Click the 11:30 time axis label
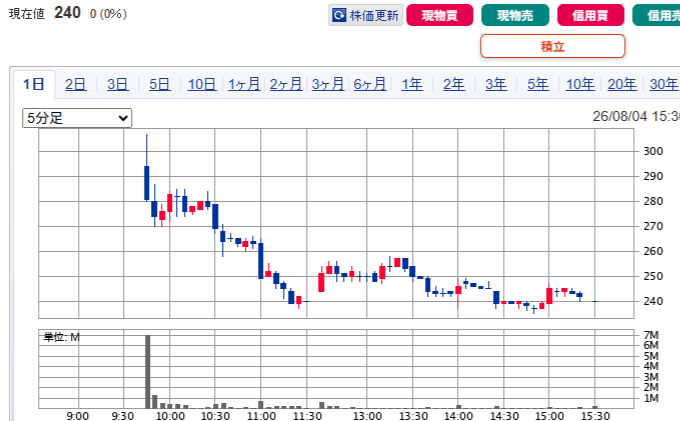This screenshot has width=680, height=421. [x=307, y=416]
